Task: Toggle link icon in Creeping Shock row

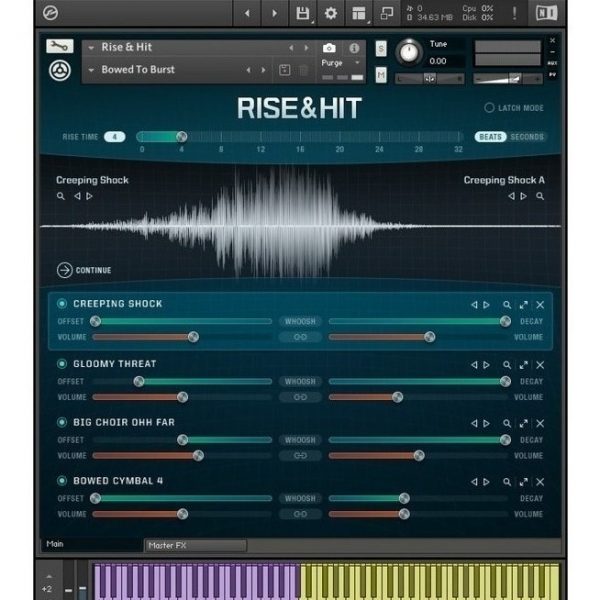Action: point(300,337)
